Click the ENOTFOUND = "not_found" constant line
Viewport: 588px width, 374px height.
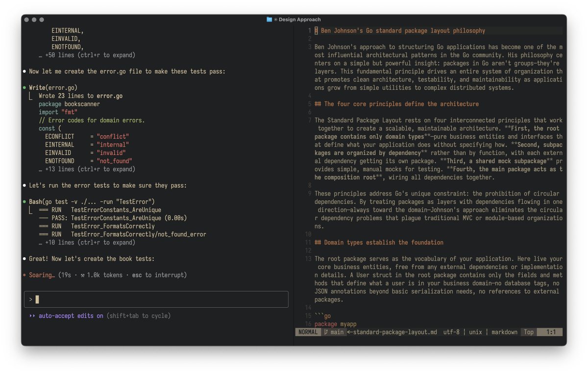89,161
